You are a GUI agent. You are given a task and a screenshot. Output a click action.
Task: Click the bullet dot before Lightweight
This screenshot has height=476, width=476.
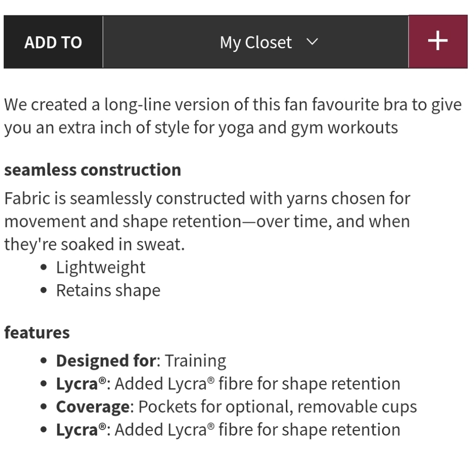(44, 268)
